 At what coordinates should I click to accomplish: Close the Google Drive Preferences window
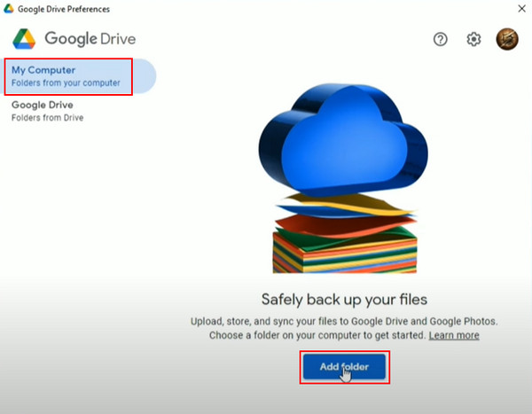521,9
